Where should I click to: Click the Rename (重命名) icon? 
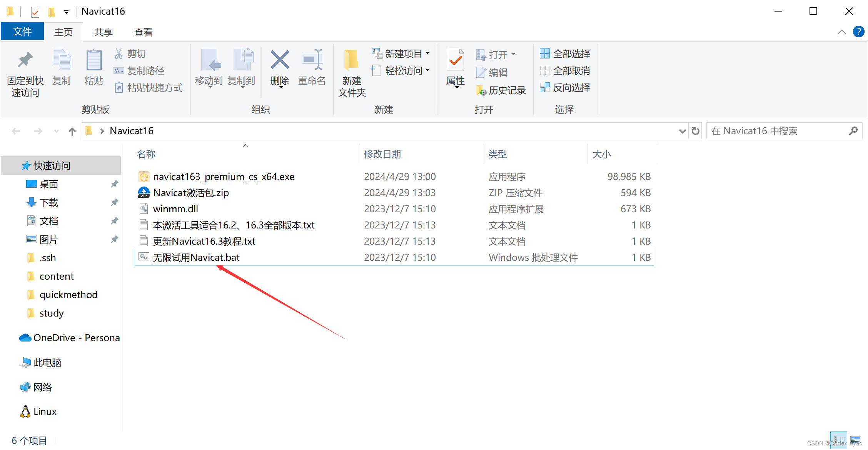[x=312, y=60]
